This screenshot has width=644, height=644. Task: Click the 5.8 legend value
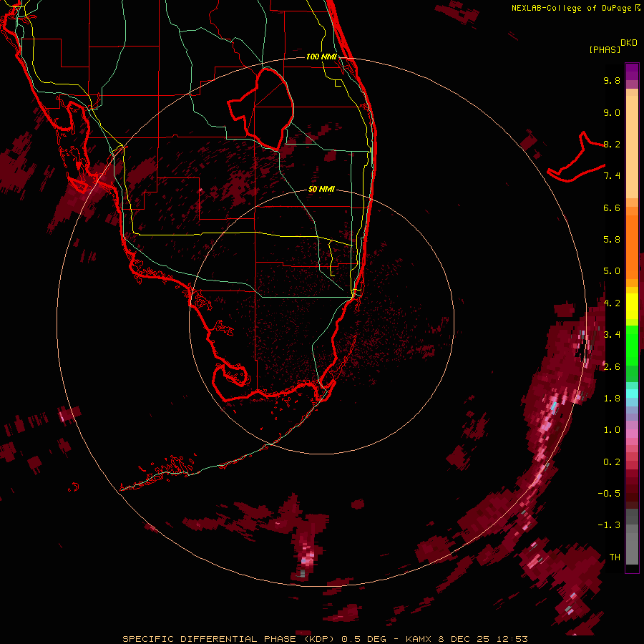pos(612,240)
